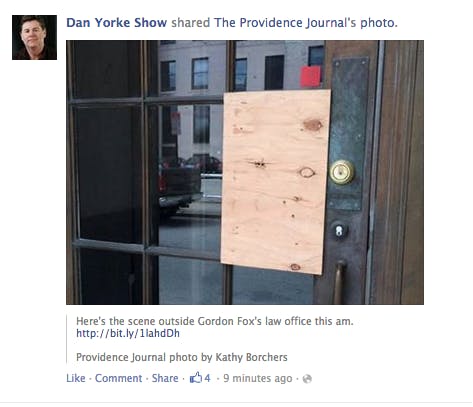473x407 pixels.
Task: Like this shared post
Action: 76,378
